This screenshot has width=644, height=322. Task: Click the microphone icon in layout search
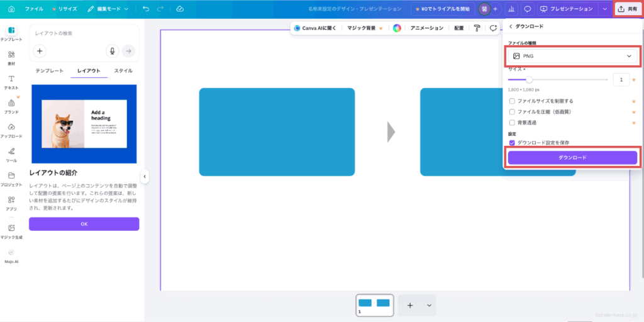point(113,51)
